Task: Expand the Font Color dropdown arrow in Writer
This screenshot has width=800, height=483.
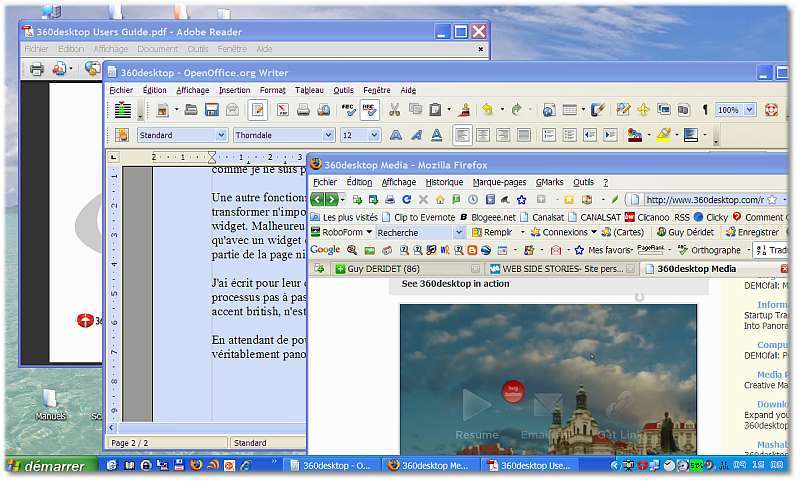Action: click(x=649, y=135)
